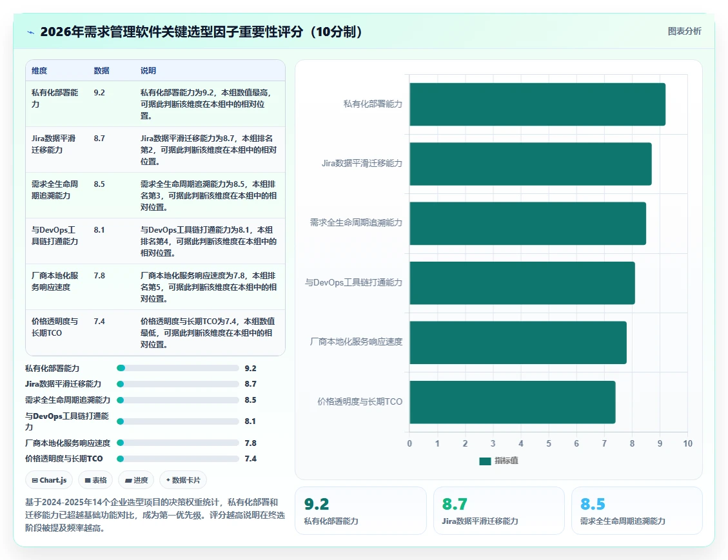Click the 9.2 value beside 私有化部署能力 progress bar
This screenshot has width=728, height=560.
pyautogui.click(x=251, y=369)
